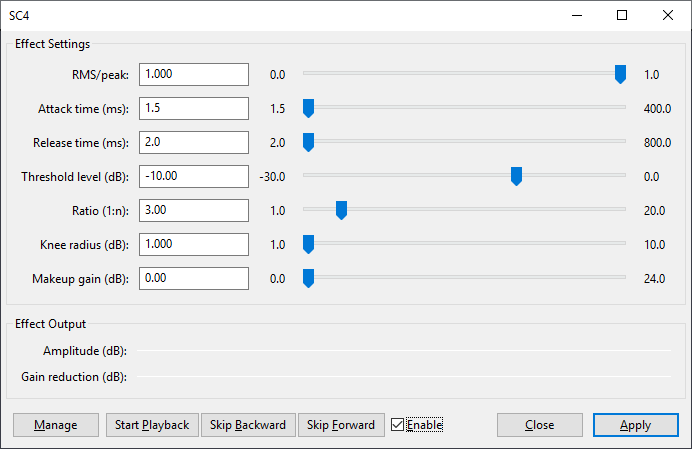Click the RMS/peak slider handle
This screenshot has height=449, width=692.
620,74
